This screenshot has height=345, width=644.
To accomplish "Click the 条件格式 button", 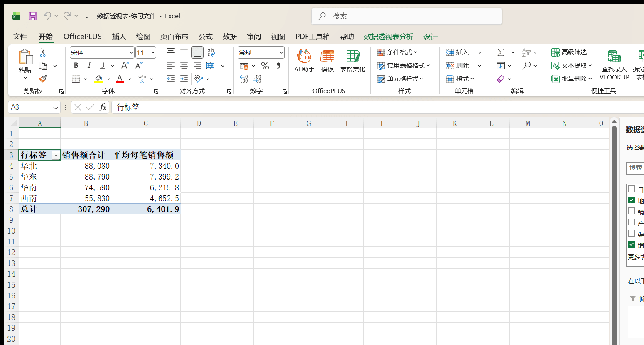I will tap(397, 52).
